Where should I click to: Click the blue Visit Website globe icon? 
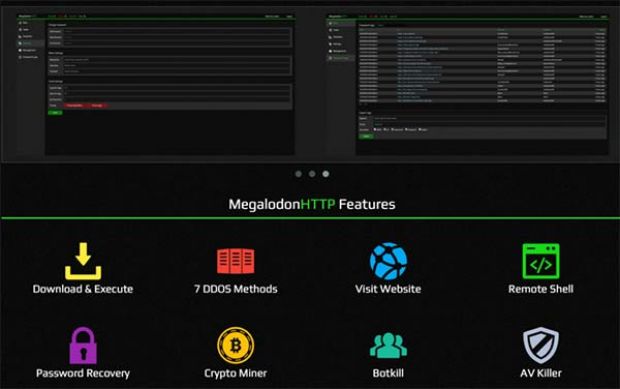click(x=388, y=261)
